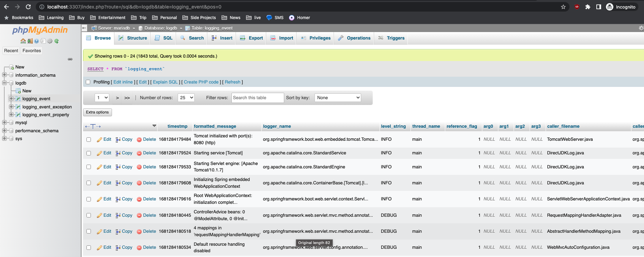Click the collapse navigation panel arrow icon
The width and height of the screenshot is (644, 257).
point(84,28)
